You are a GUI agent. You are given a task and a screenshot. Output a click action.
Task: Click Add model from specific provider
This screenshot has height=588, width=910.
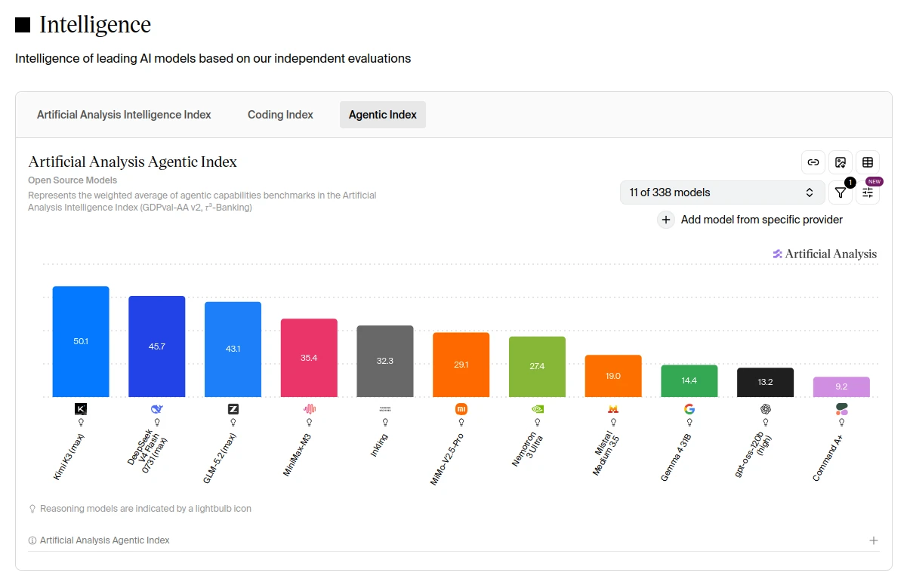click(x=762, y=220)
